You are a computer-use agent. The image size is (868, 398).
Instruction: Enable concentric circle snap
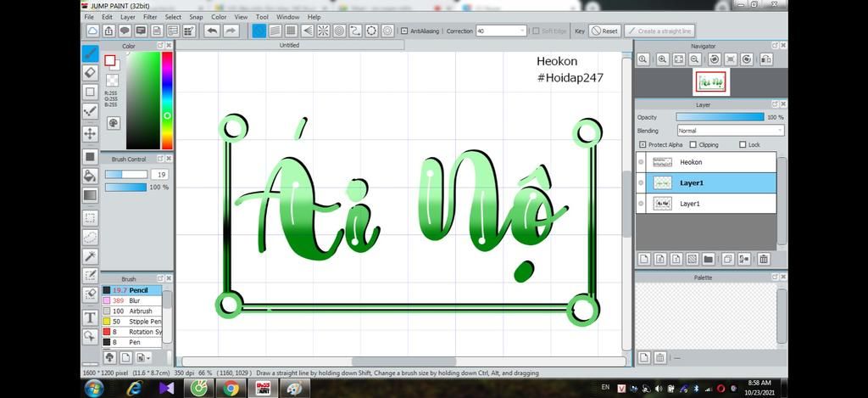coord(339,31)
